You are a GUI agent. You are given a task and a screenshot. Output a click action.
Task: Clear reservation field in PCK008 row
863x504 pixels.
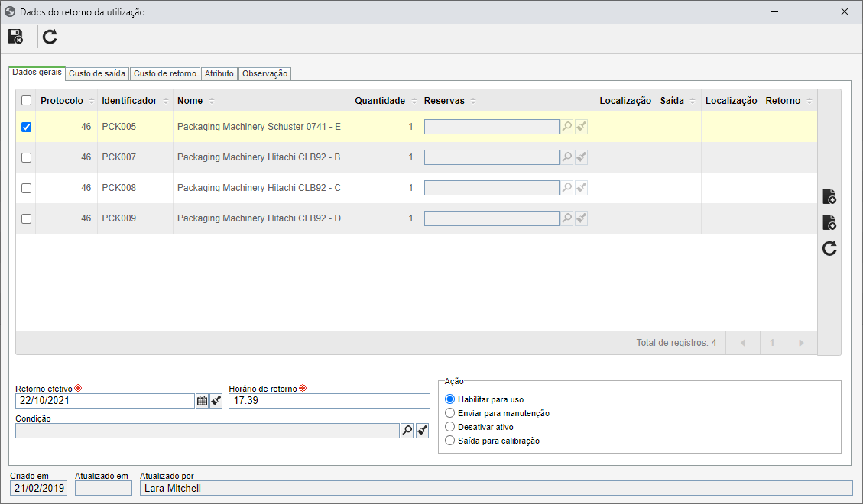(x=581, y=188)
